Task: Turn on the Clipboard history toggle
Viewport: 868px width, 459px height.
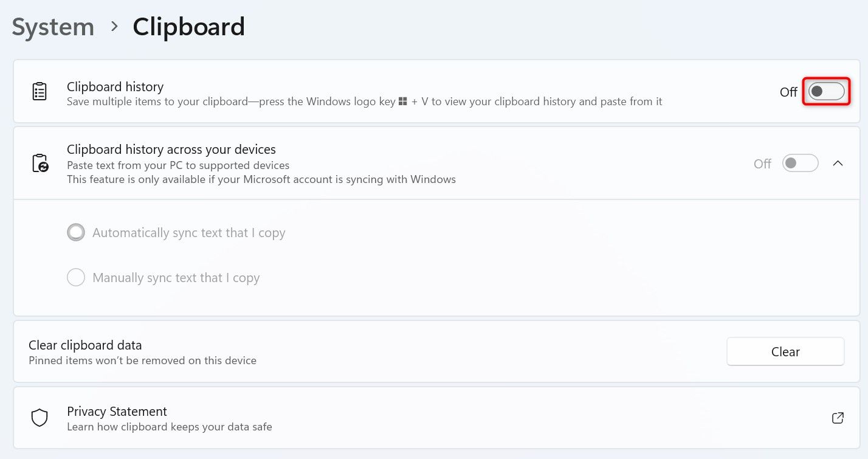Action: pos(826,92)
